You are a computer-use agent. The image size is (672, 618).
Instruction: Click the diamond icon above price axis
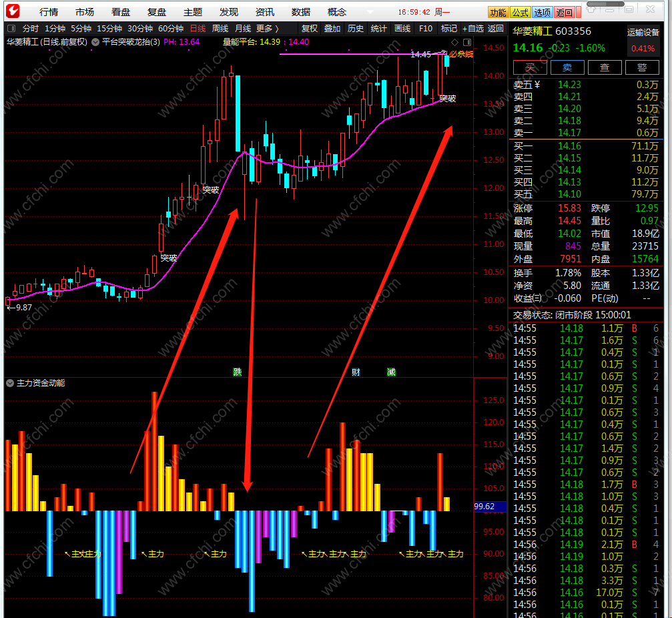pos(454,42)
